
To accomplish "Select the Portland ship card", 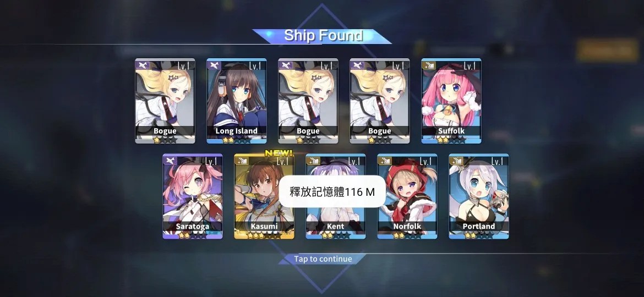I will [x=479, y=196].
